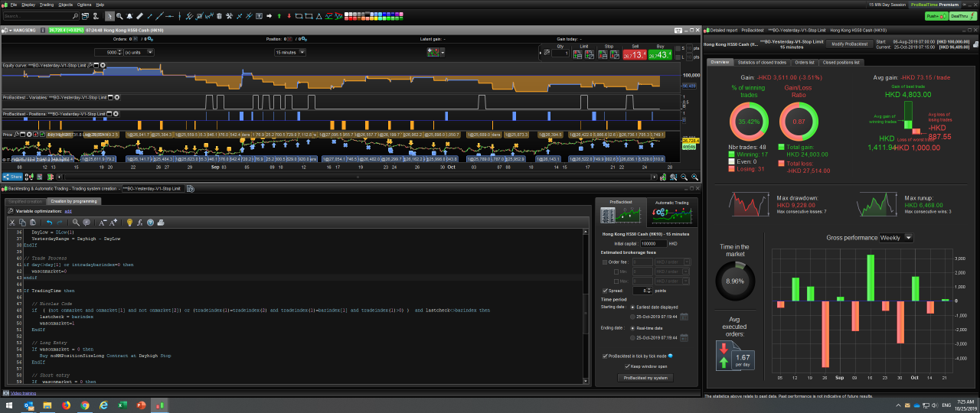Image resolution: width=980 pixels, height=413 pixels.
Task: Click the cut scissors icon in code editor
Action: (12, 223)
